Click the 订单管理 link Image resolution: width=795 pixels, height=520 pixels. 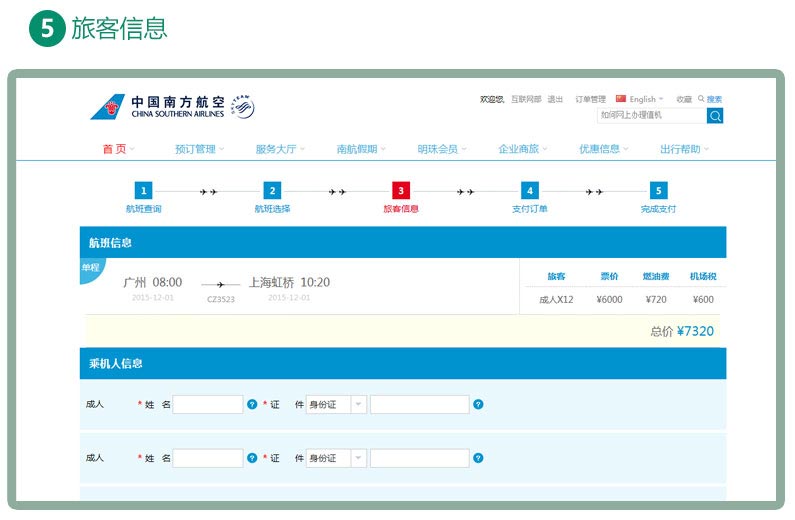point(591,99)
